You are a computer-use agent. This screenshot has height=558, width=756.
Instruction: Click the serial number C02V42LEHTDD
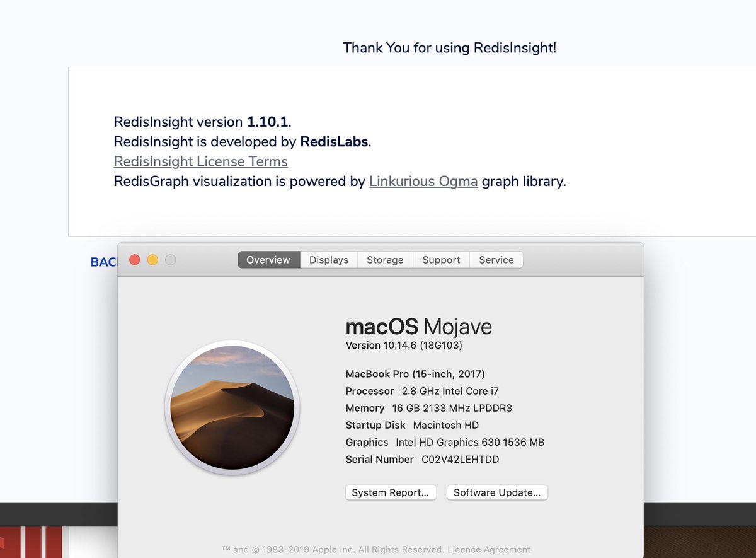460,459
